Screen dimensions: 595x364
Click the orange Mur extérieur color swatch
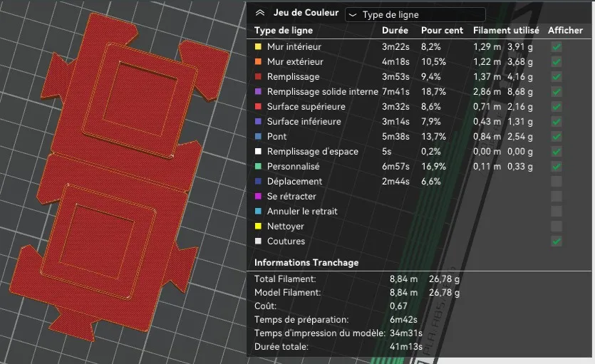click(x=258, y=61)
